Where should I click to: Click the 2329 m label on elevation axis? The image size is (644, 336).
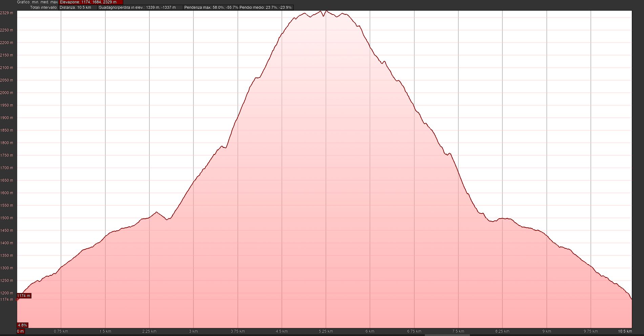pos(7,13)
